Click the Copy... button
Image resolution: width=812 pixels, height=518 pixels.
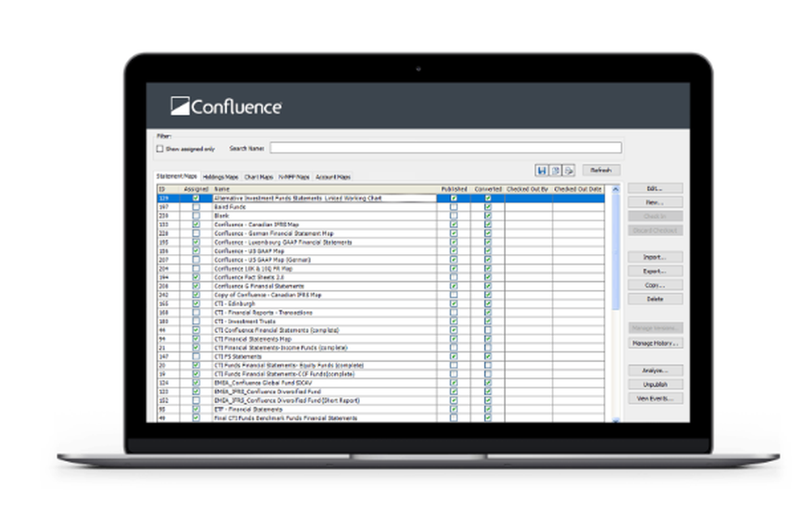tap(655, 286)
